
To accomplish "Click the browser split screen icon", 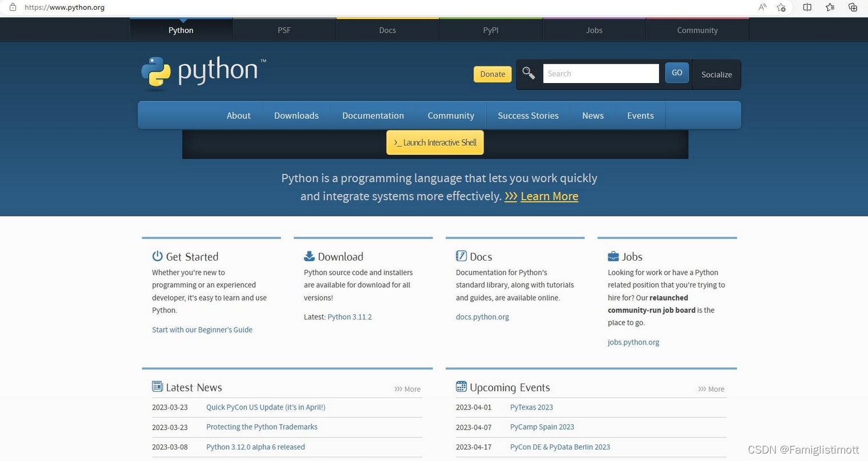I will [807, 7].
